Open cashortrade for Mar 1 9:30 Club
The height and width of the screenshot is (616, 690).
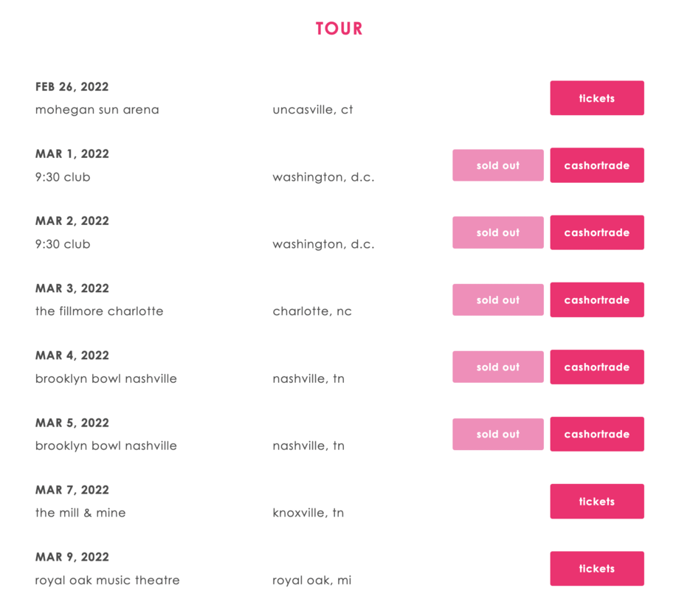click(x=596, y=165)
